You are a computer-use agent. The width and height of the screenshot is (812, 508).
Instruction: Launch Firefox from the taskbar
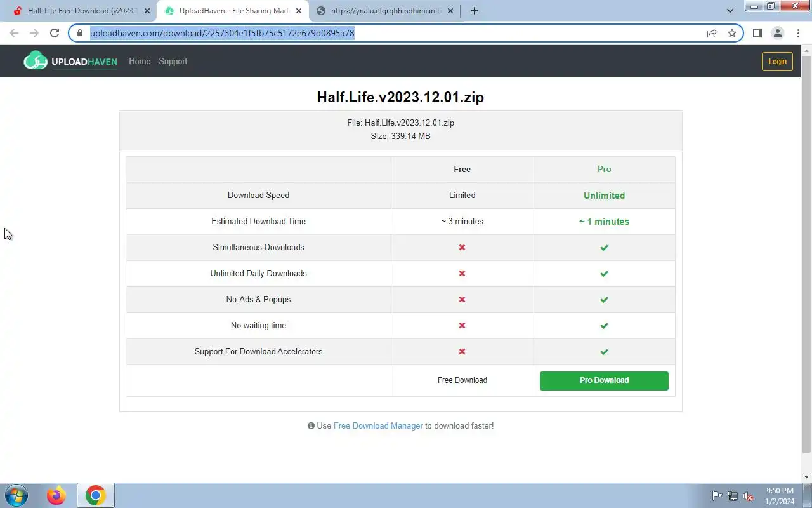56,495
